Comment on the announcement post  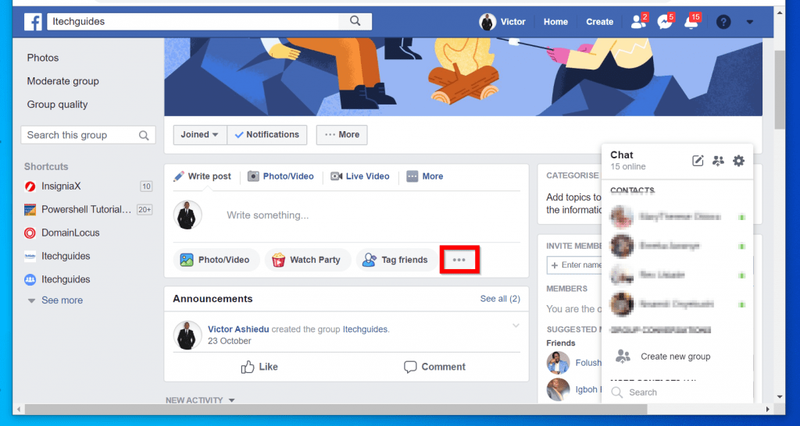[x=435, y=367]
